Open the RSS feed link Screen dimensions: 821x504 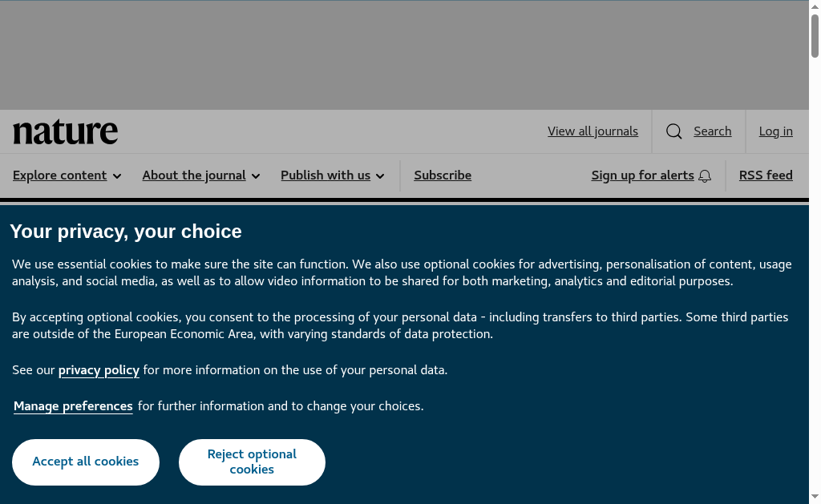pyautogui.click(x=766, y=175)
